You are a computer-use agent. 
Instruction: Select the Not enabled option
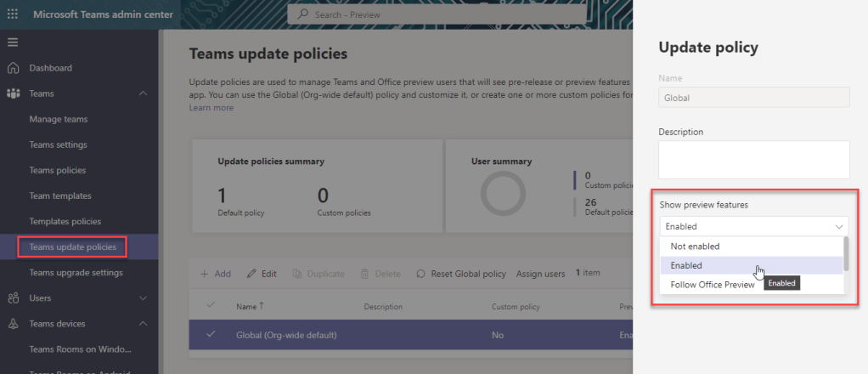[x=695, y=246]
